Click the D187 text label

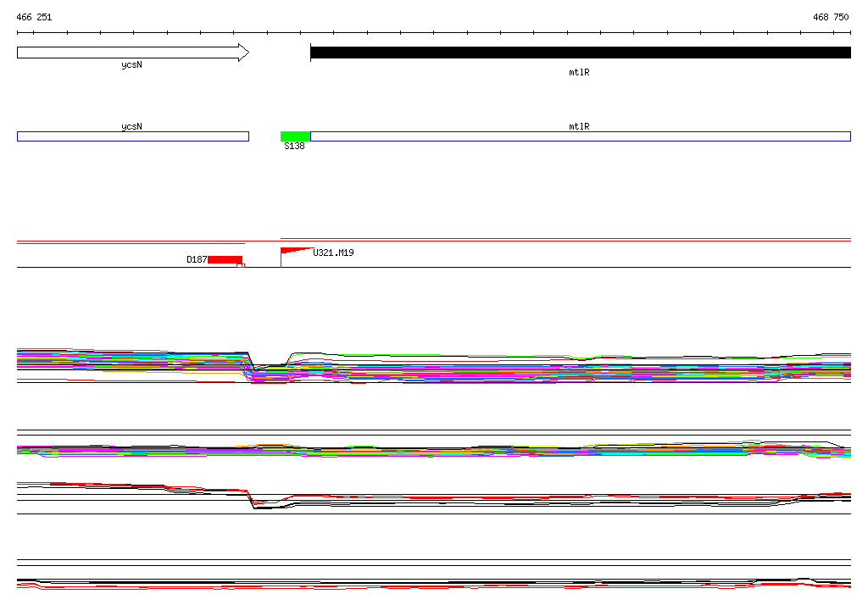coord(197,259)
